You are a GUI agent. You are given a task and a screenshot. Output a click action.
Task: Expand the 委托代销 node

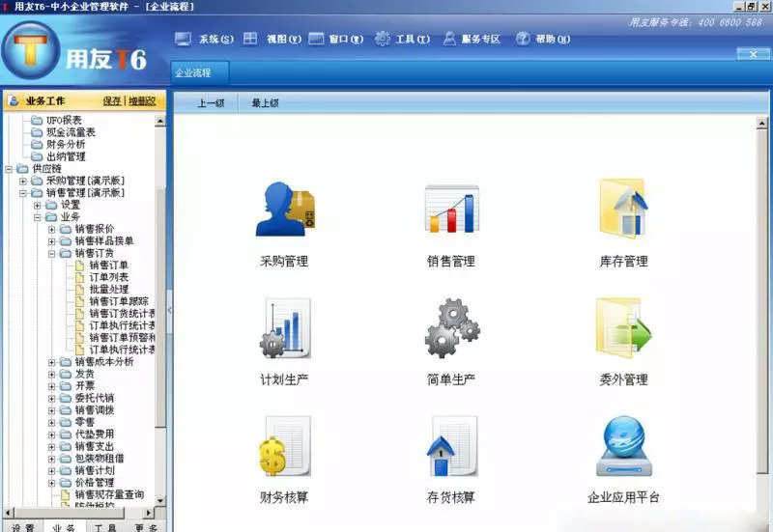click(51, 399)
